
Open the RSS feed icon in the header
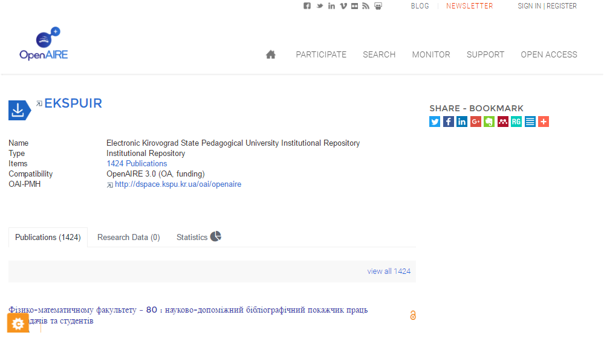pos(365,6)
